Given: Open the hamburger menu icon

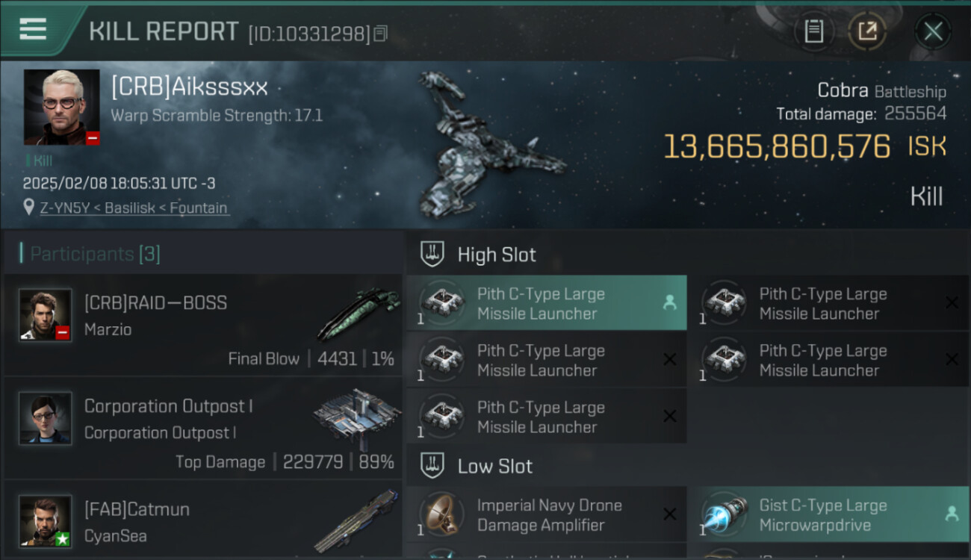Looking at the screenshot, I should pyautogui.click(x=33, y=29).
